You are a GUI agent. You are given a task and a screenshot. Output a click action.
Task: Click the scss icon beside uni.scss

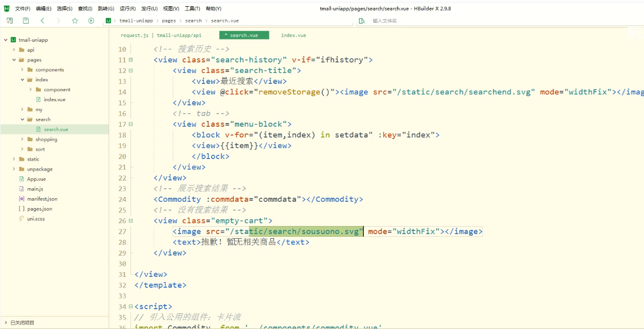pyautogui.click(x=21, y=218)
